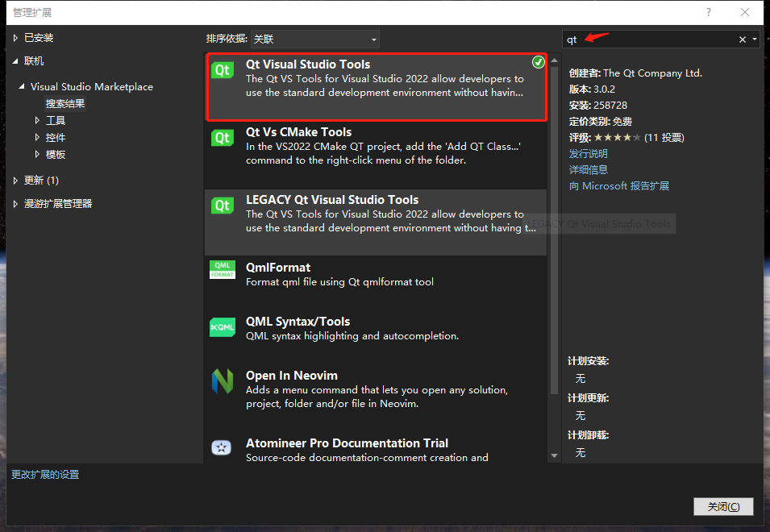Select the 漫游扩展管理器 label

58,204
